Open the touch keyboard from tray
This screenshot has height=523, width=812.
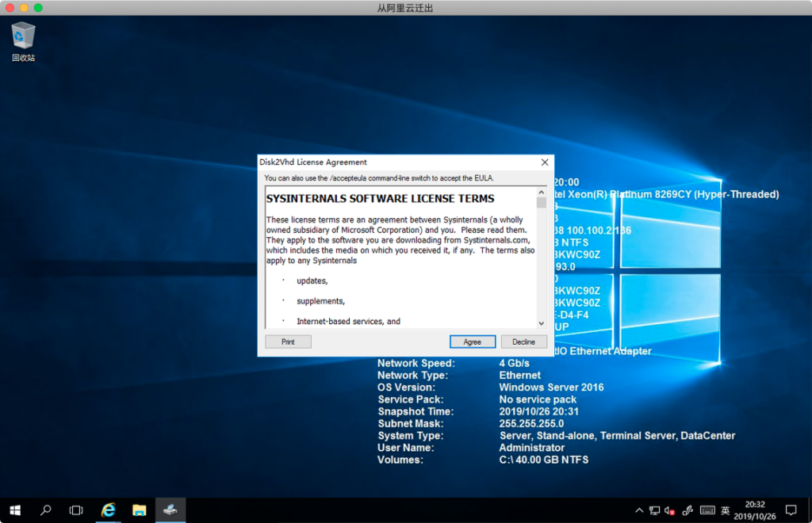707,510
